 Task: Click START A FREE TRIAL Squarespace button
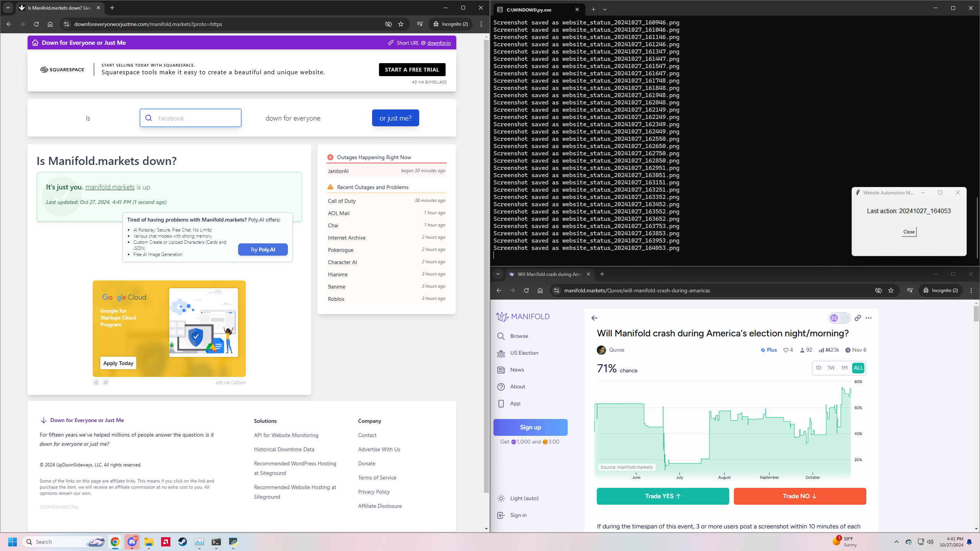pyautogui.click(x=412, y=70)
